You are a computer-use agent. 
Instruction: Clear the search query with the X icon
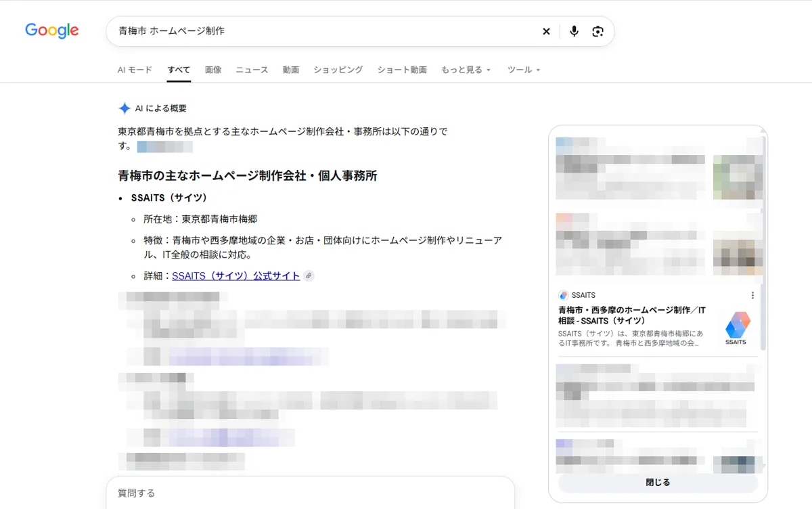pos(546,31)
